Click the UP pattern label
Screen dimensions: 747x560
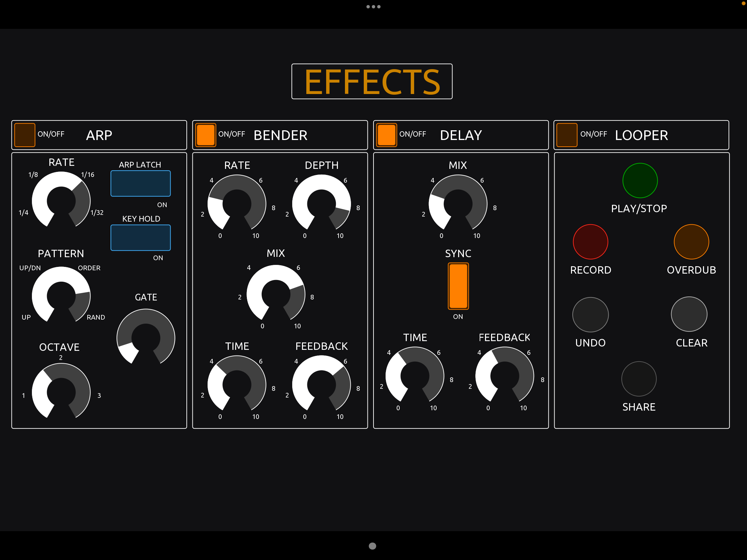point(26,317)
